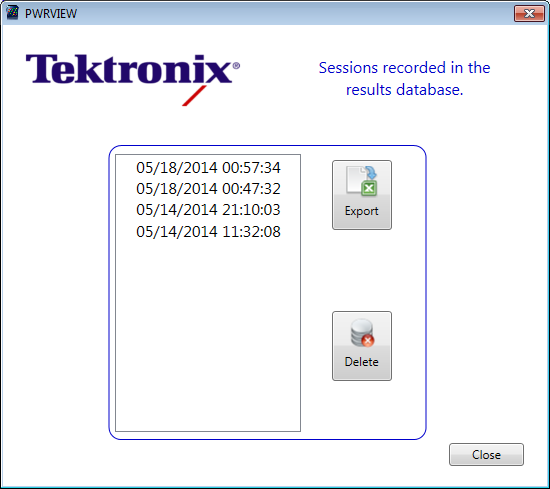
Task: Click the 'Sessions recorded in the results database' heading
Action: [x=404, y=79]
